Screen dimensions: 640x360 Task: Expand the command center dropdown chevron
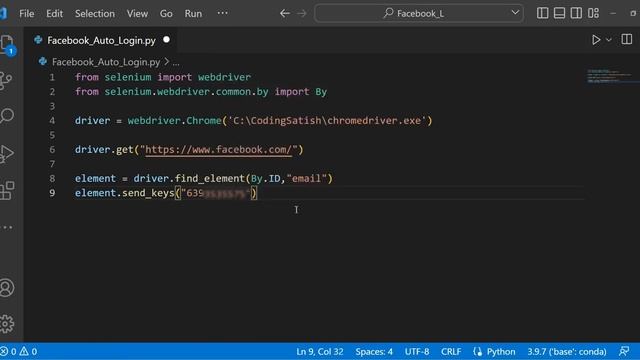click(515, 13)
